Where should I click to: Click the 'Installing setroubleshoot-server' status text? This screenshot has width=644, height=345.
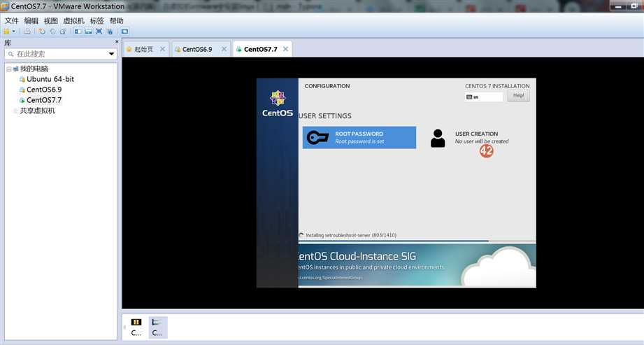351,235
